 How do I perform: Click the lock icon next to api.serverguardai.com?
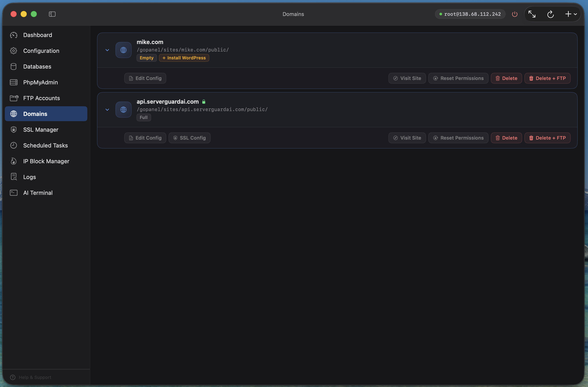204,101
